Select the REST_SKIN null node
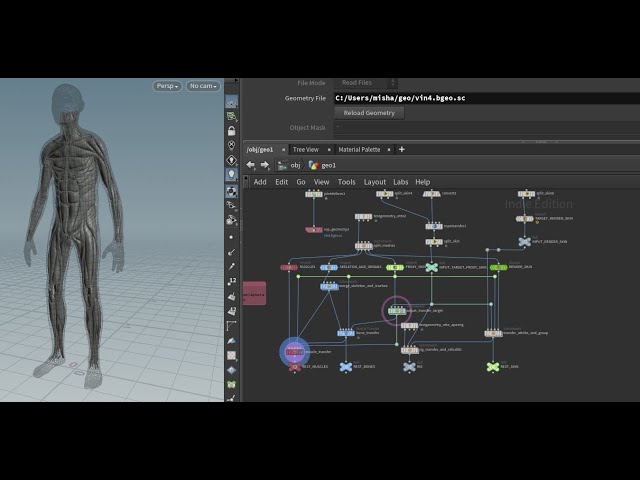 (493, 367)
